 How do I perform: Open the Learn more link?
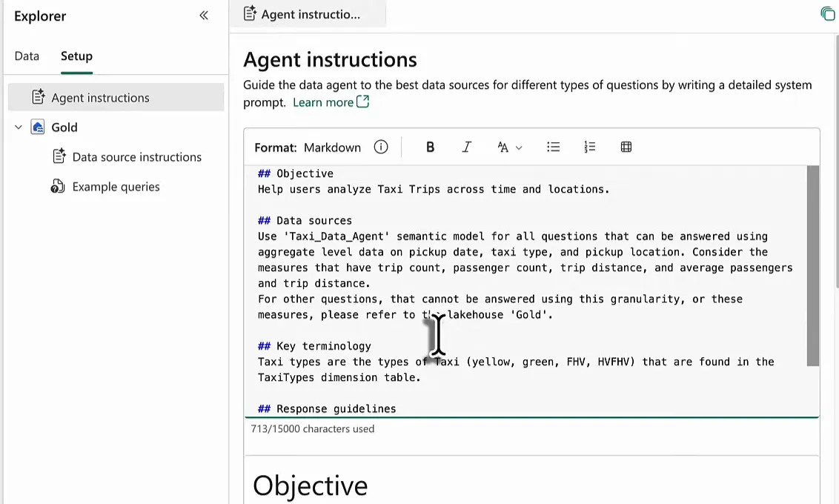tap(323, 102)
